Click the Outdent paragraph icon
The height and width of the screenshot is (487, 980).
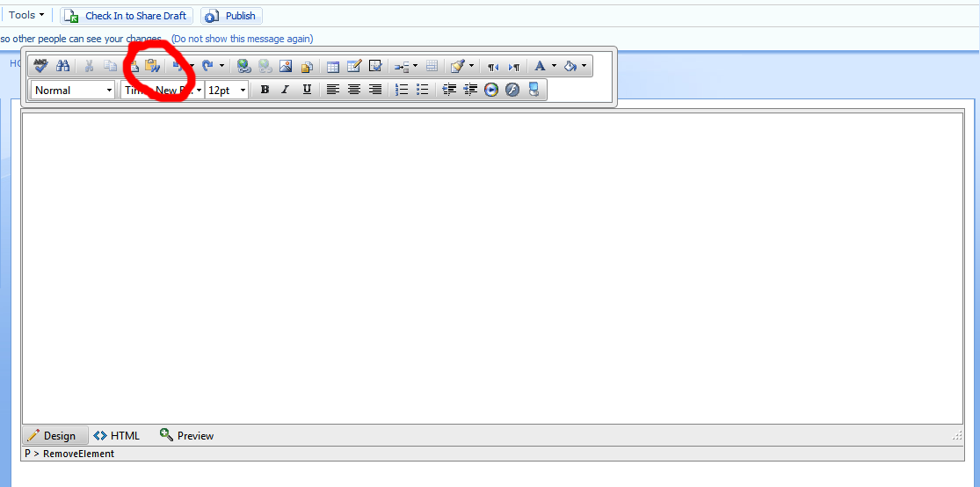[x=470, y=90]
